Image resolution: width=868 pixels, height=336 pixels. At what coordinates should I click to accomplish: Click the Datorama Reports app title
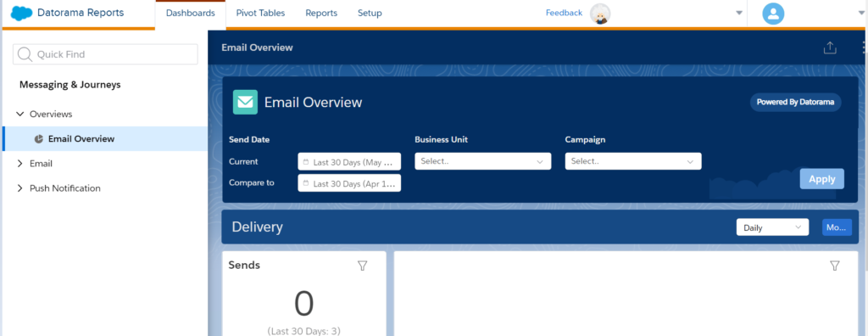click(81, 13)
